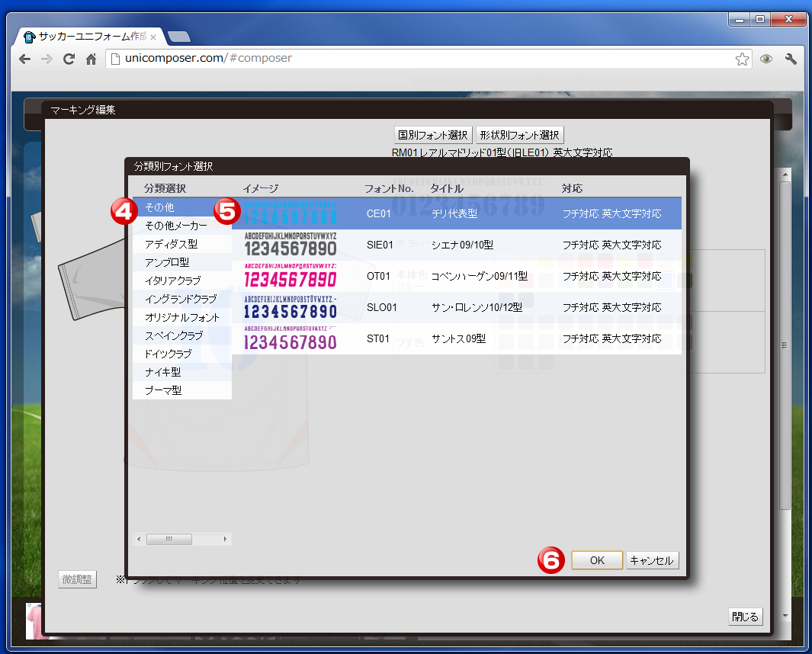Bookmark page with the star icon
The width and height of the screenshot is (812, 654).
pos(742,59)
